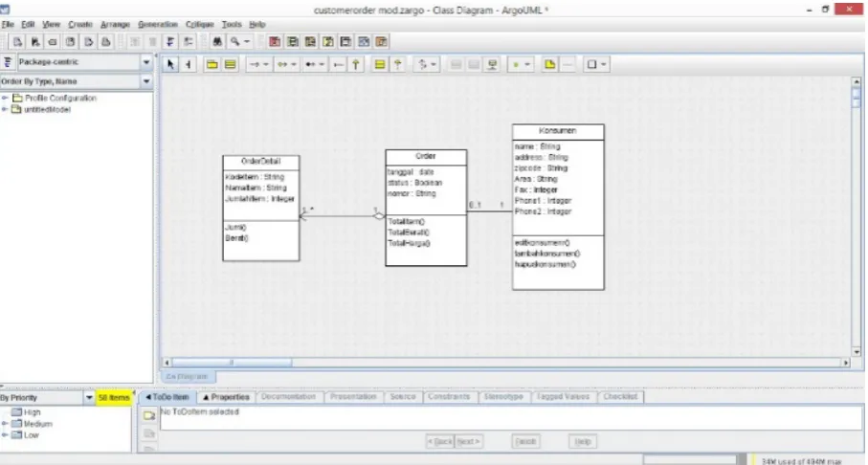This screenshot has width=868, height=465.
Task: Select the Realization tool
Action: pyautogui.click(x=397, y=65)
